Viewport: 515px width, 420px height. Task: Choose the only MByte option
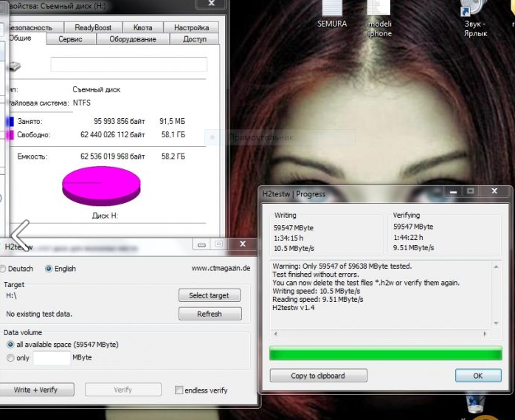pyautogui.click(x=18, y=357)
